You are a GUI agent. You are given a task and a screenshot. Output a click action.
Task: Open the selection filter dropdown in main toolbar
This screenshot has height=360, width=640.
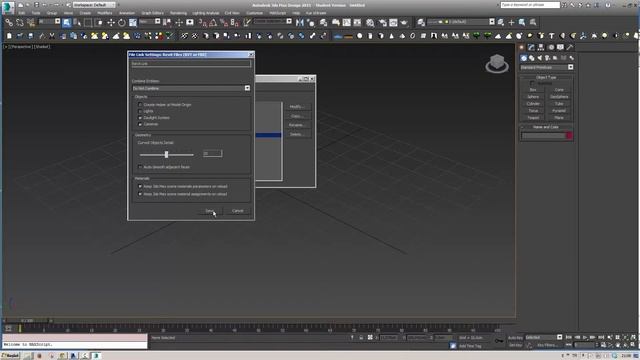[x=49, y=21]
